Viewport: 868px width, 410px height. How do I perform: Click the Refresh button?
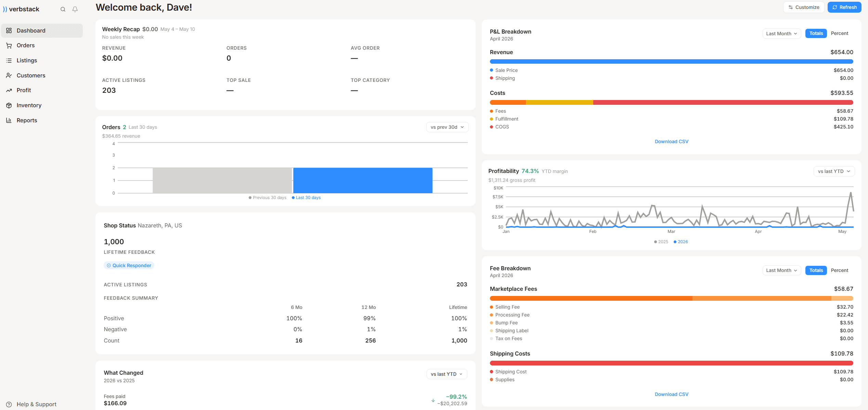(x=844, y=7)
